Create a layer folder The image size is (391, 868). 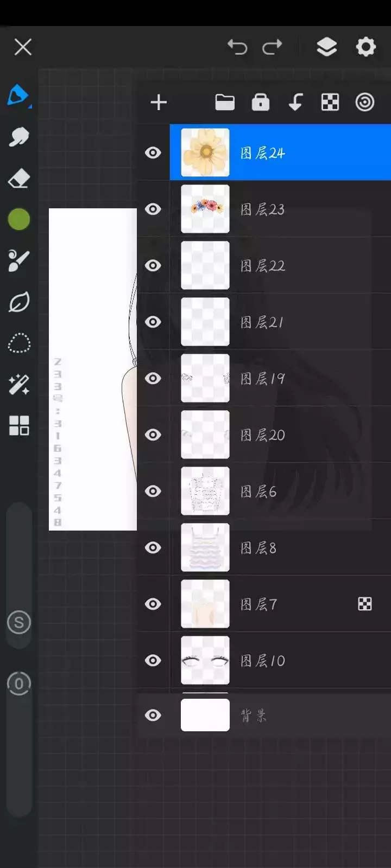225,102
